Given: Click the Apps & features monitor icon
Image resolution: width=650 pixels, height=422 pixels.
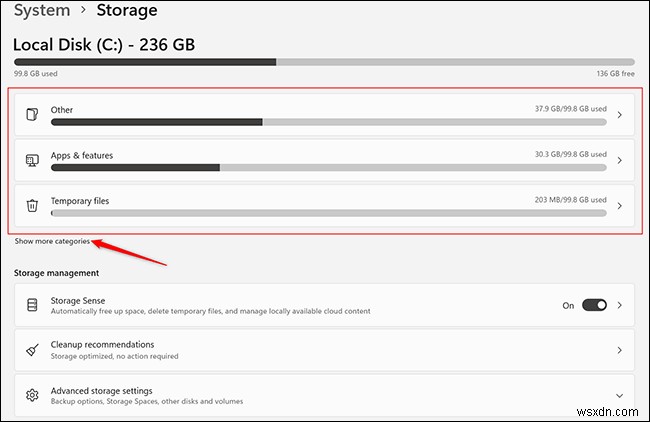Looking at the screenshot, I should pos(32,160).
